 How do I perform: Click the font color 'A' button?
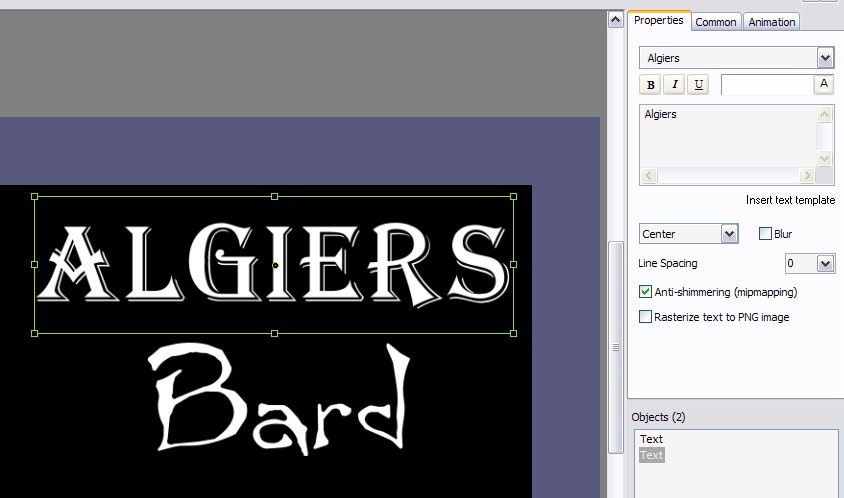tap(824, 85)
